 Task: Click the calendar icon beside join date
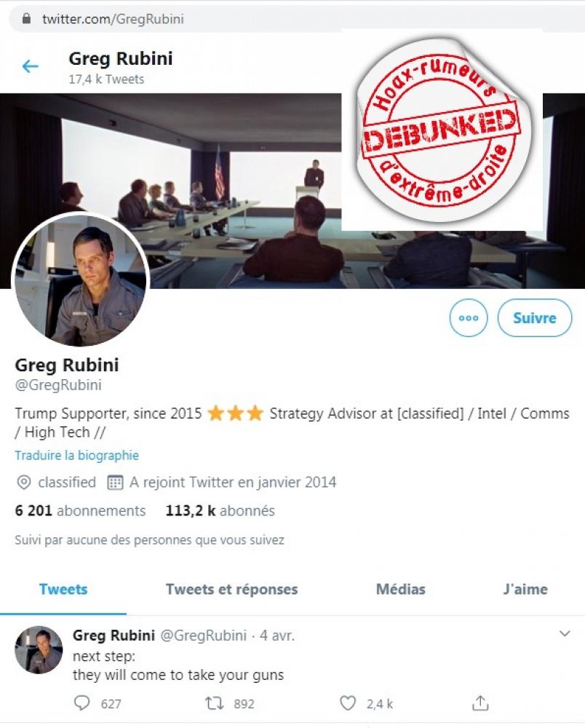tap(115, 483)
